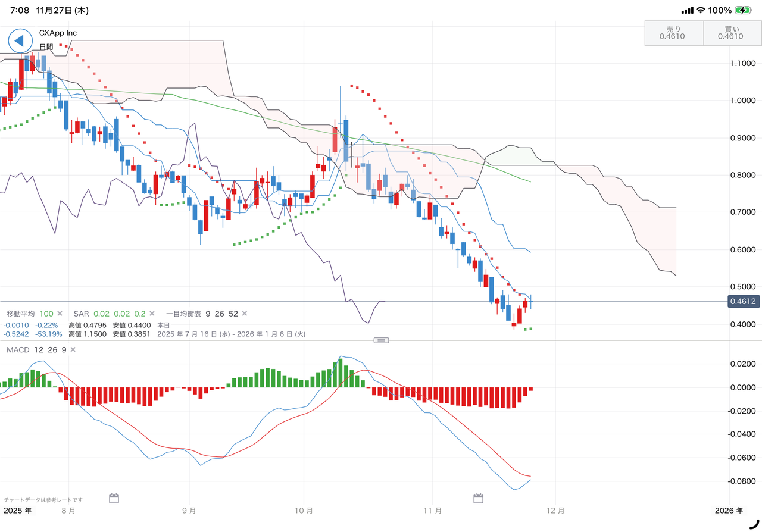Tap the CXApp Inc symbol title
The image size is (762, 532).
[58, 33]
